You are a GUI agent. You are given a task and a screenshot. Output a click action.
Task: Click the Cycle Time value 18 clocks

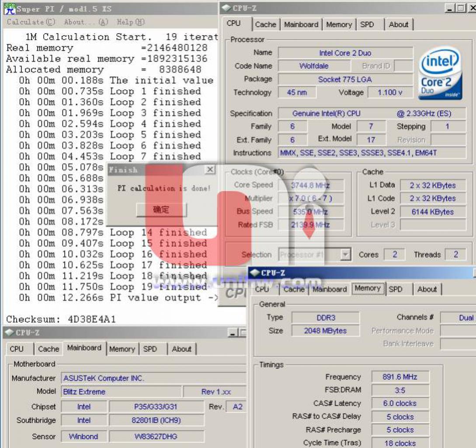400,443
